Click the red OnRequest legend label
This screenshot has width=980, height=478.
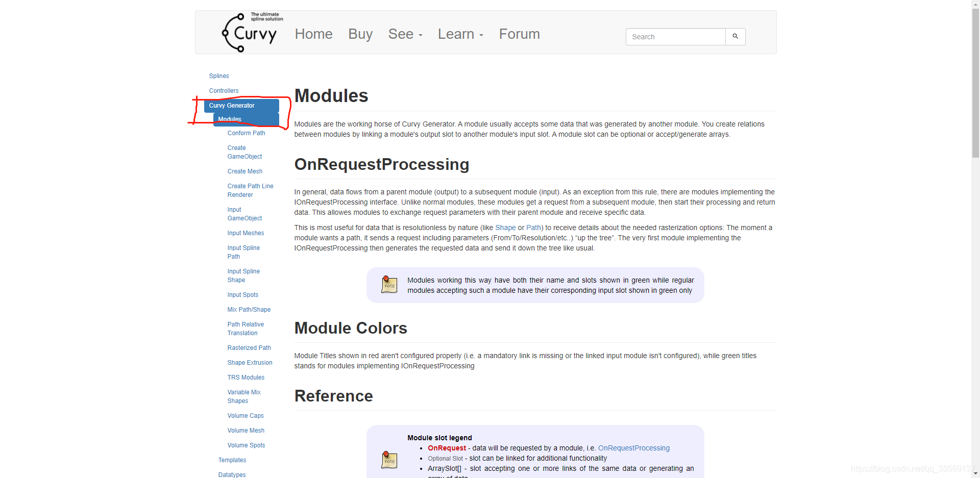click(447, 448)
